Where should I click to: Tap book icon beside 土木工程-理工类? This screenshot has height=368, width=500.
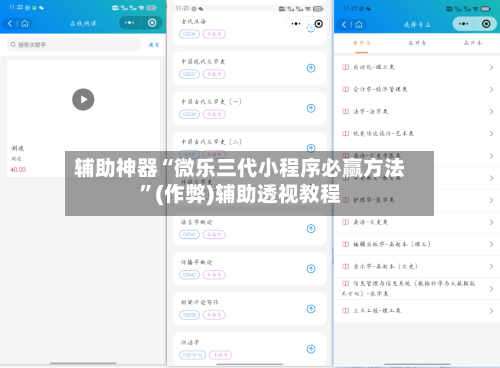pos(346,311)
